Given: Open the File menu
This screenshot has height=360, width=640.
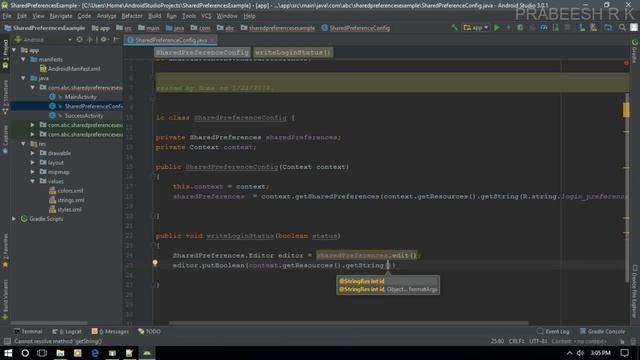Looking at the screenshot, I should [7, 16].
